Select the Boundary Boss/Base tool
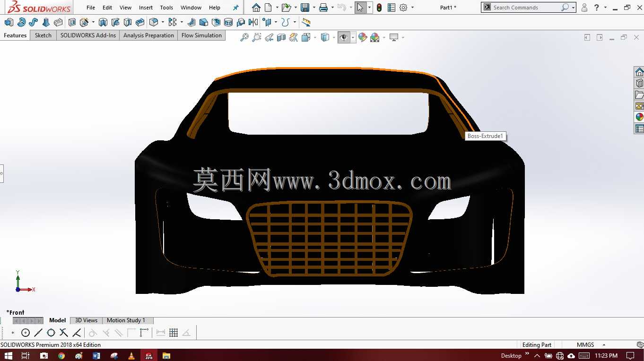 [x=58, y=22]
